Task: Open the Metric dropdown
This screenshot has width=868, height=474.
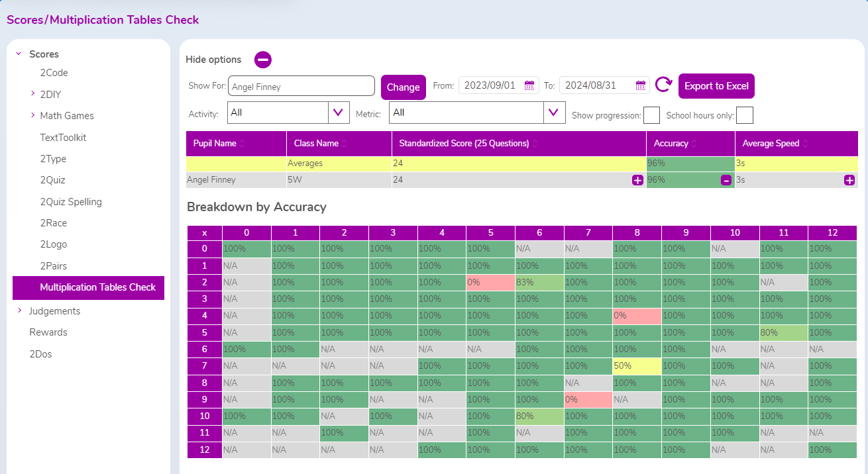Action: (x=554, y=113)
